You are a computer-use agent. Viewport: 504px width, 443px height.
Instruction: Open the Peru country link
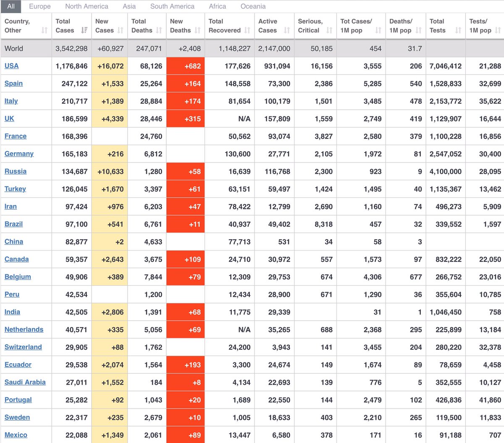[12, 295]
